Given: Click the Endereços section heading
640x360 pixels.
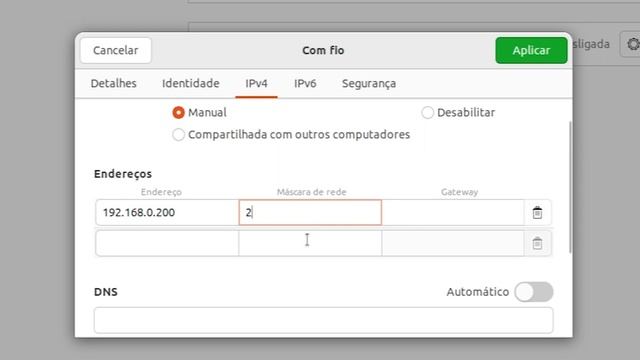Looking at the screenshot, I should coord(123,174).
